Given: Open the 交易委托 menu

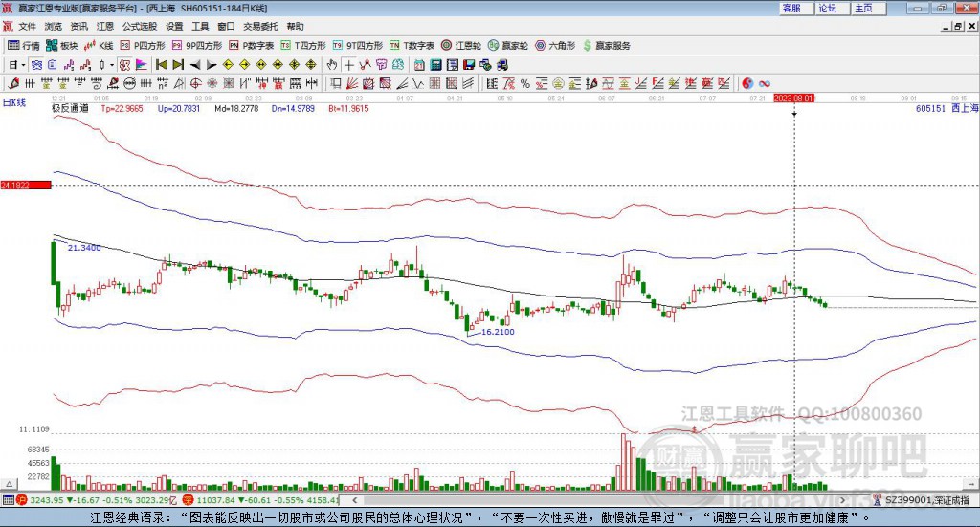Looking at the screenshot, I should [260, 26].
